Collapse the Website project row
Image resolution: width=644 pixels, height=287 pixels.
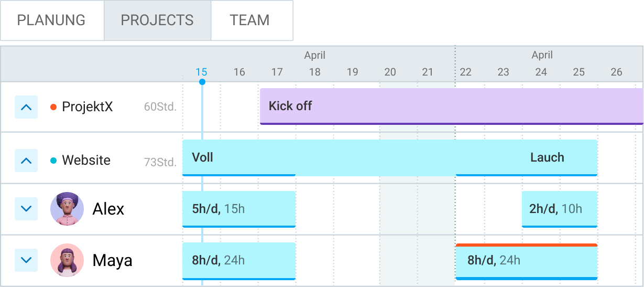[26, 161]
